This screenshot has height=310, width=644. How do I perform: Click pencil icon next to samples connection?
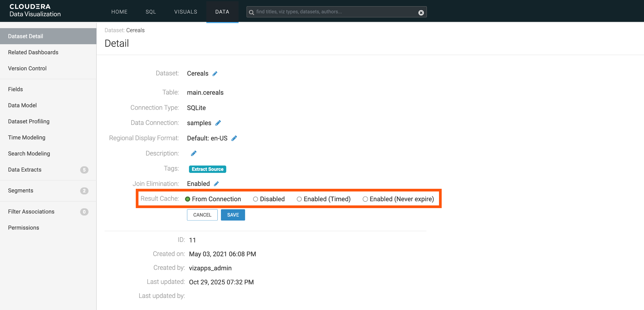point(218,123)
